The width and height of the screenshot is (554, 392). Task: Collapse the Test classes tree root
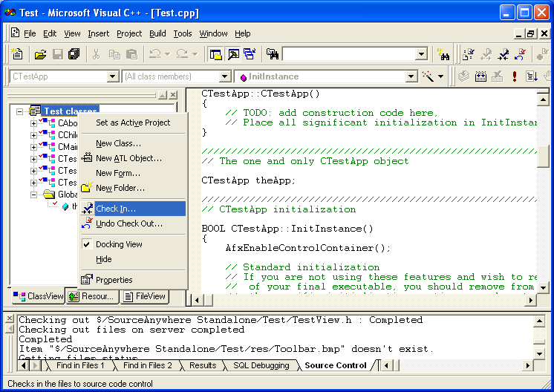click(x=19, y=111)
